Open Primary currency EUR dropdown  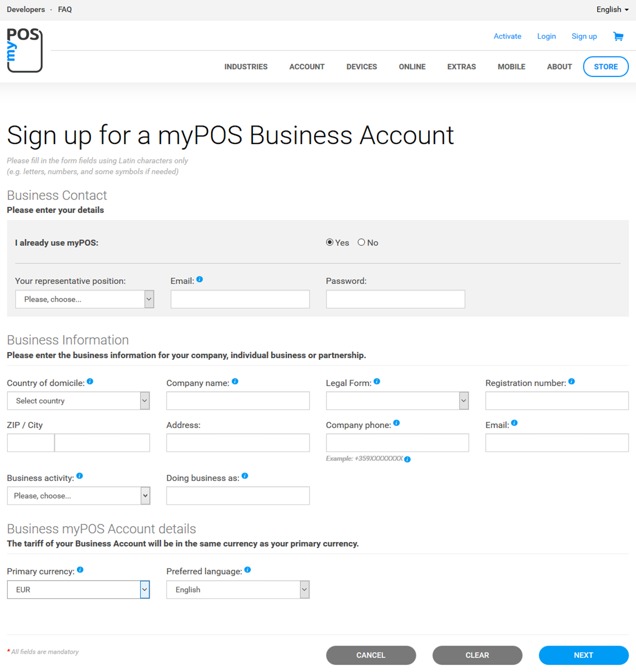coord(78,589)
